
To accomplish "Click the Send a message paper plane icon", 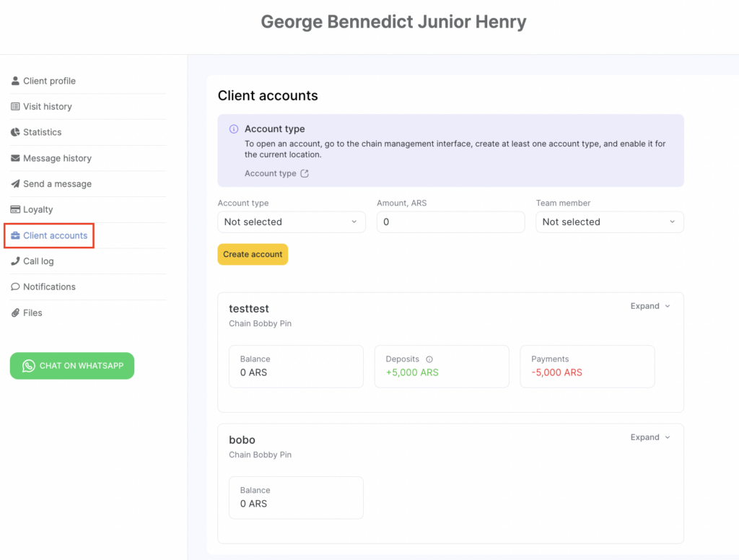I will (x=15, y=184).
